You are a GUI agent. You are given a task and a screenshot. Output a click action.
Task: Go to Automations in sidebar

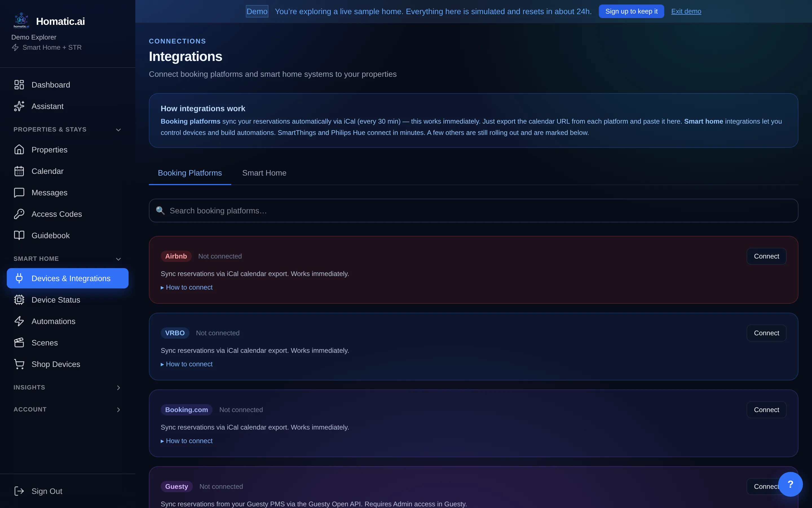pos(67,321)
